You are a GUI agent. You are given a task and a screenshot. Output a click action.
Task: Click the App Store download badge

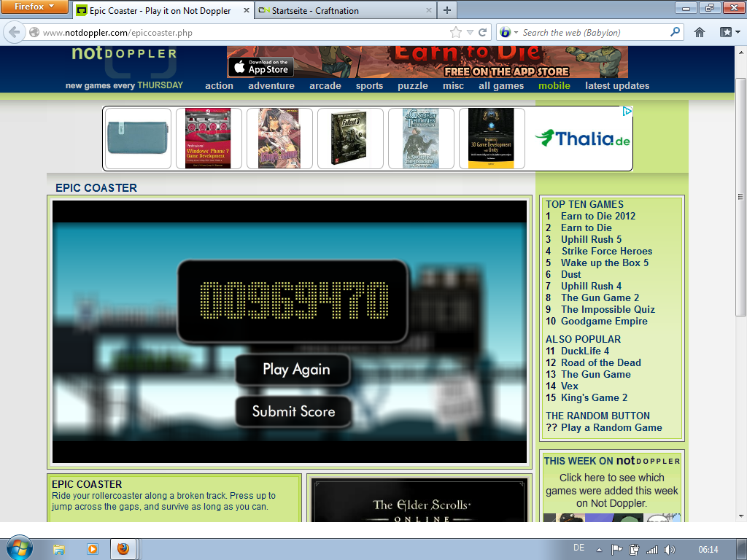pyautogui.click(x=261, y=66)
